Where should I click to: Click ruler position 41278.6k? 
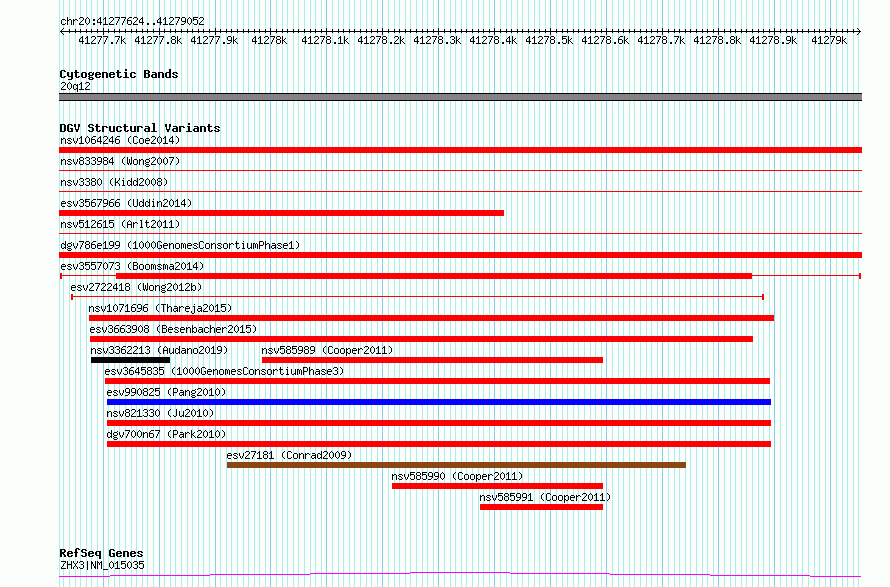tap(605, 40)
